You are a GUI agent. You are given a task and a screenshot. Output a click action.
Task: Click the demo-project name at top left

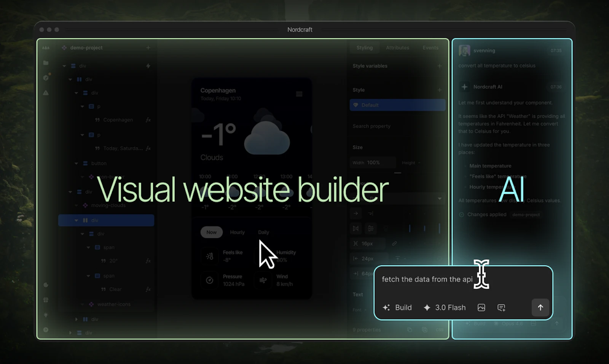point(86,48)
